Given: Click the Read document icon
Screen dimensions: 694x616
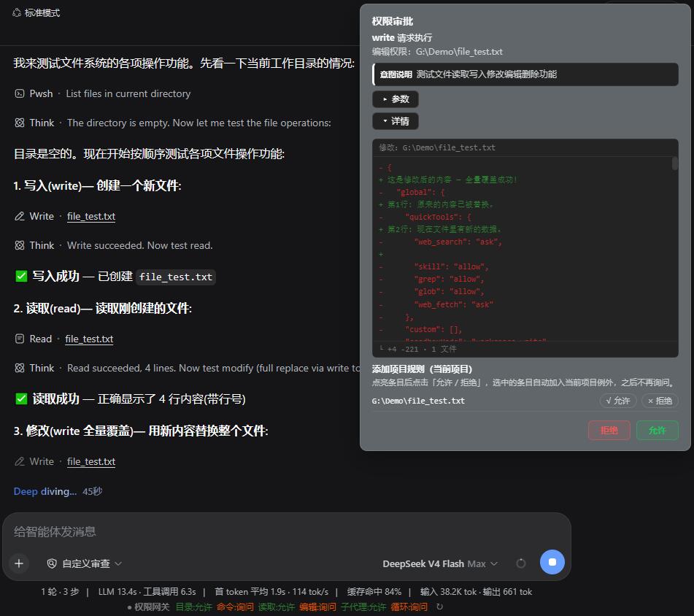Looking at the screenshot, I should [x=20, y=339].
